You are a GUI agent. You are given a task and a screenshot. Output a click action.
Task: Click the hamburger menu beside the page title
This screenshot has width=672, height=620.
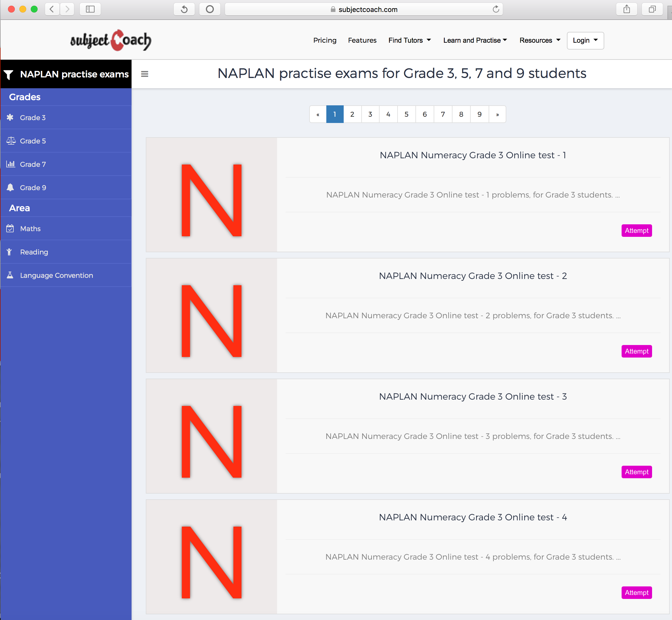pos(145,74)
